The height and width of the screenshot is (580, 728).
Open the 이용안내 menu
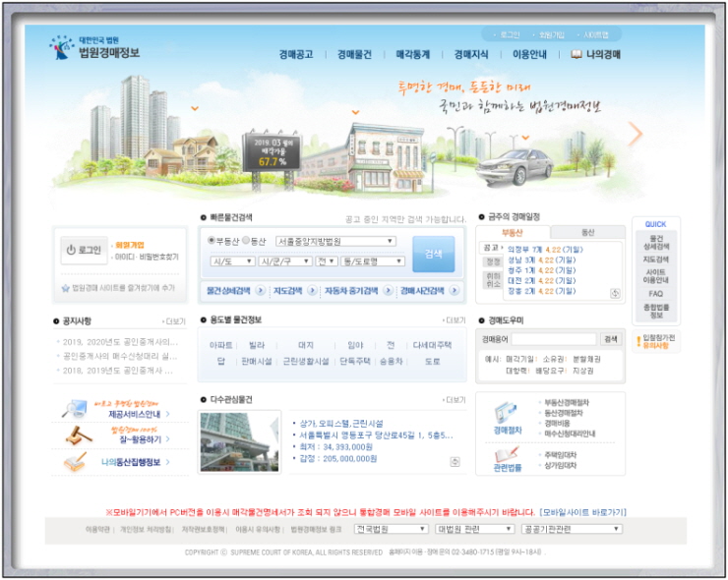[x=529, y=54]
